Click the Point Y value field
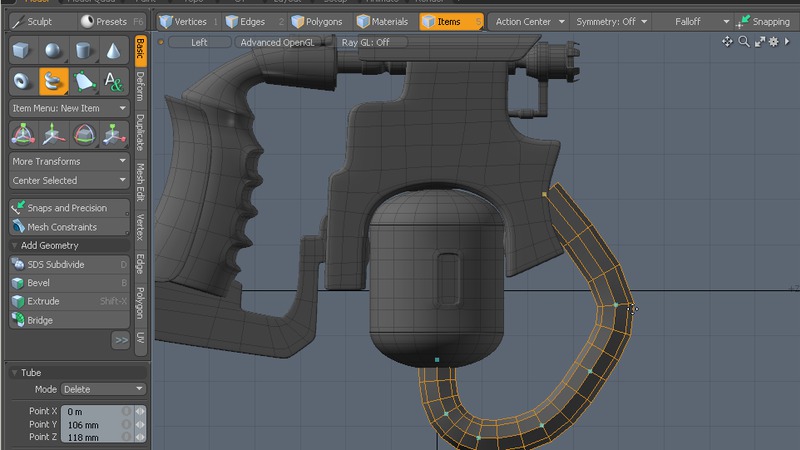The height and width of the screenshot is (450, 800). [x=90, y=424]
